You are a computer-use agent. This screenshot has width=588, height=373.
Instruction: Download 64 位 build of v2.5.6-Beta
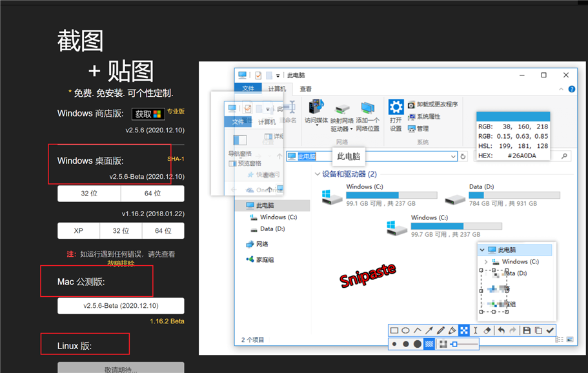[152, 194]
